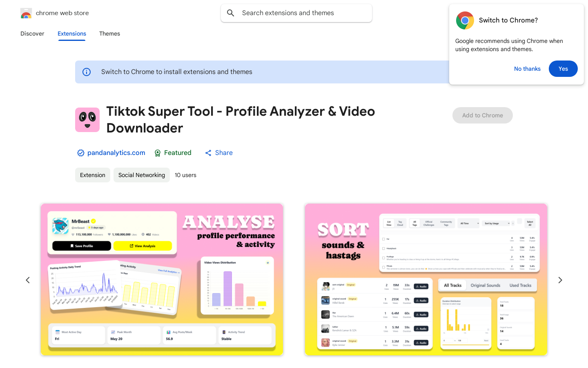Click Yes in the Switch to Chrome popup
The width and height of the screenshot is (588, 368).
(563, 69)
